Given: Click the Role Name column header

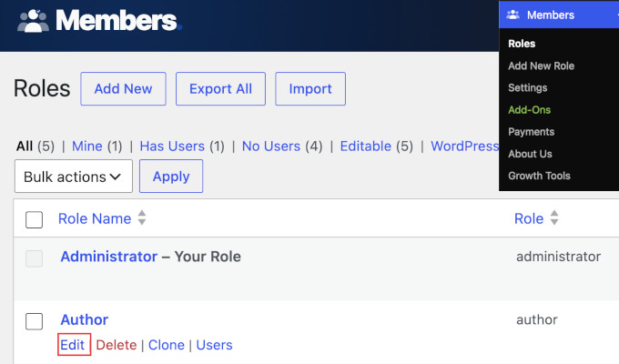Looking at the screenshot, I should coord(95,218).
